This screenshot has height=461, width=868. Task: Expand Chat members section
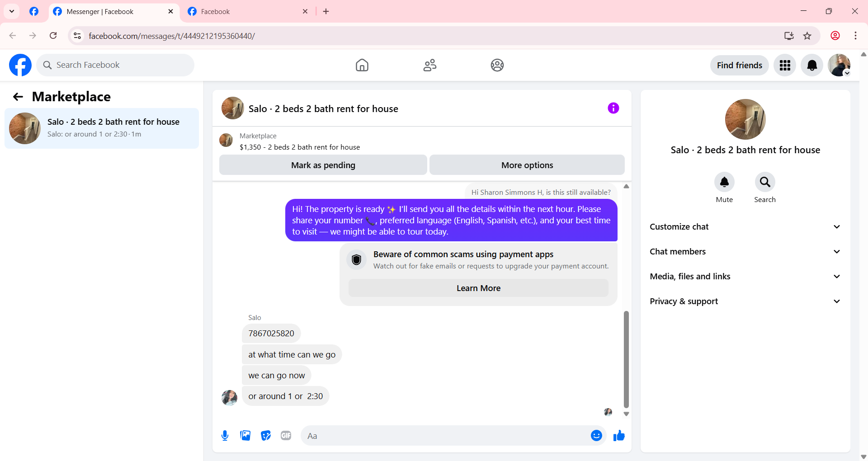pyautogui.click(x=745, y=252)
